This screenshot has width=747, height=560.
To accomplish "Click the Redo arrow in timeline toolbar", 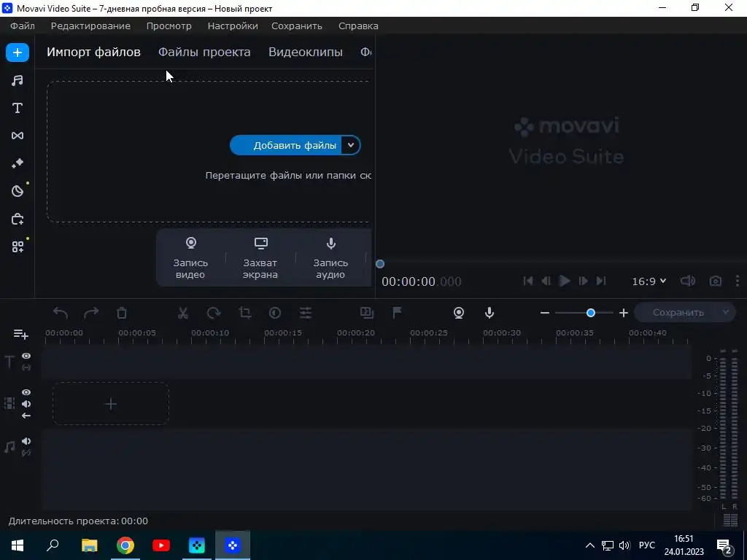I will (x=91, y=313).
